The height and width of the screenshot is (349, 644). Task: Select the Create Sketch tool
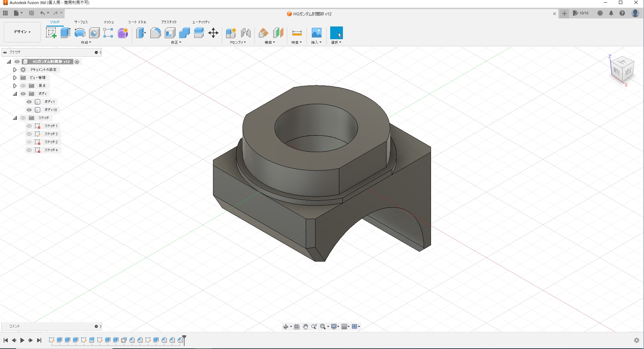(x=51, y=33)
